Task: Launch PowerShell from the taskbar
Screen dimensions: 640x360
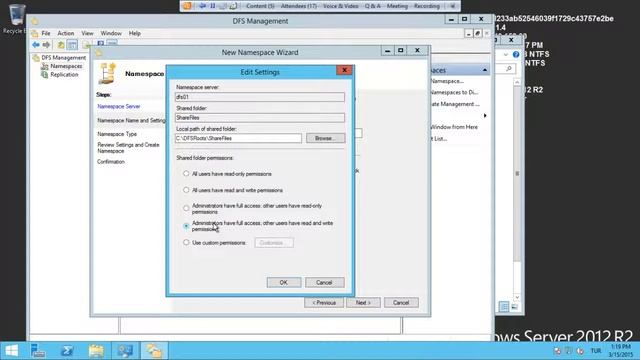Action: (67, 351)
